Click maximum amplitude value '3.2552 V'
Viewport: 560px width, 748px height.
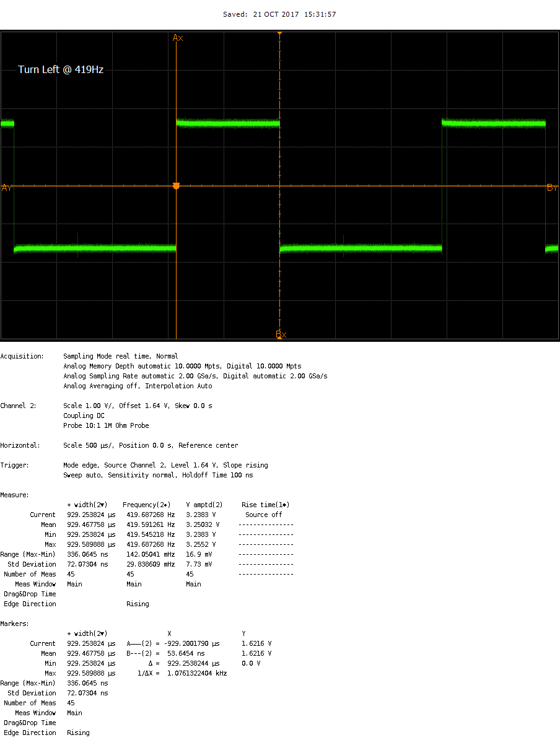tap(201, 544)
